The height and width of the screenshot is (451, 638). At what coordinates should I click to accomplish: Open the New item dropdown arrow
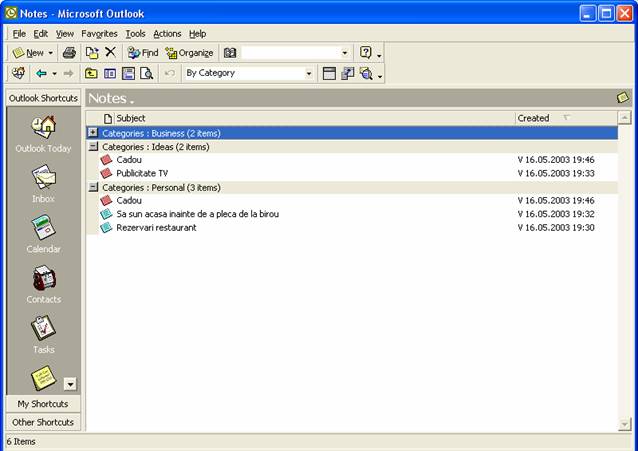tap(51, 53)
